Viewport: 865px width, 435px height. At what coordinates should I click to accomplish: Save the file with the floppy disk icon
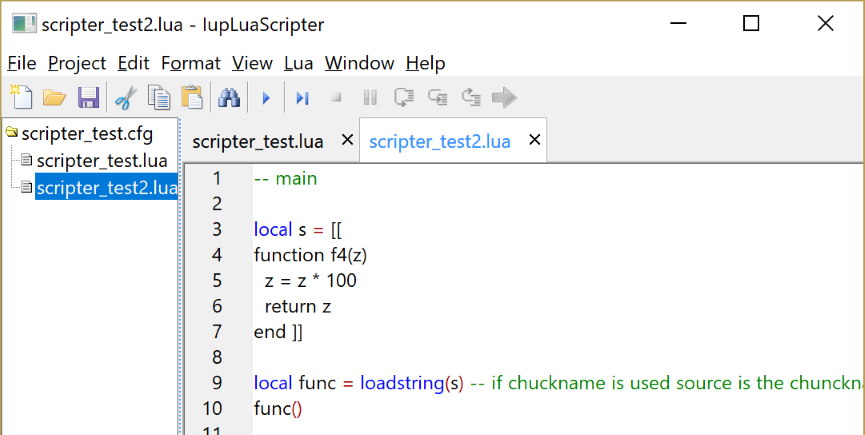pos(88,97)
